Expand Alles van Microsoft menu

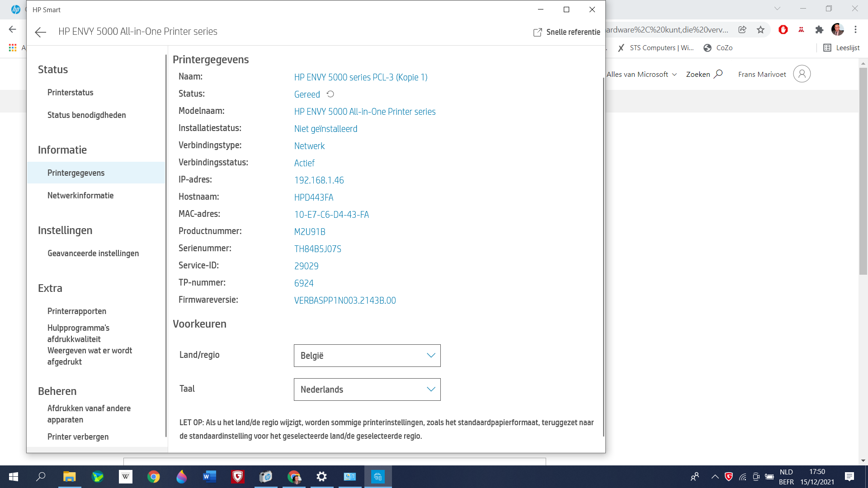(642, 74)
